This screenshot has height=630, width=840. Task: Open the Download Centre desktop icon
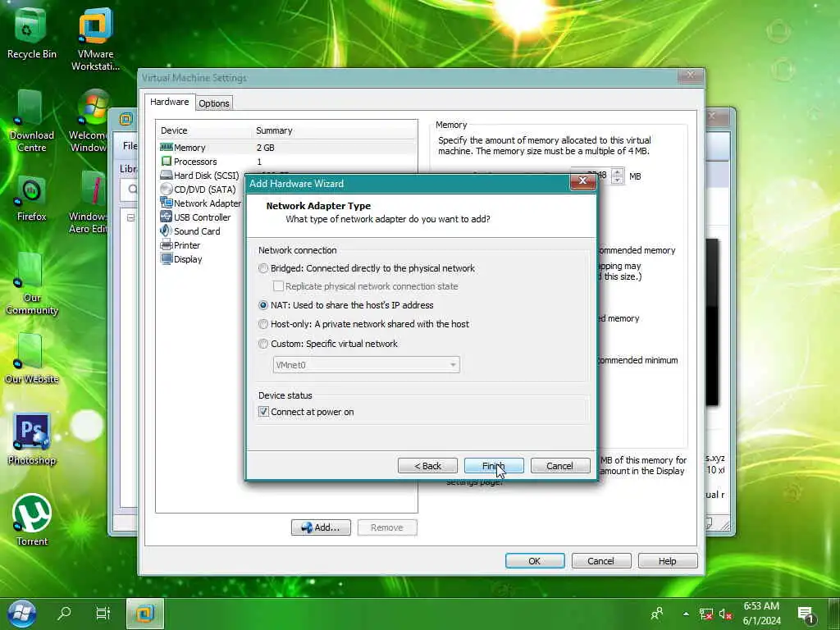pos(31,121)
